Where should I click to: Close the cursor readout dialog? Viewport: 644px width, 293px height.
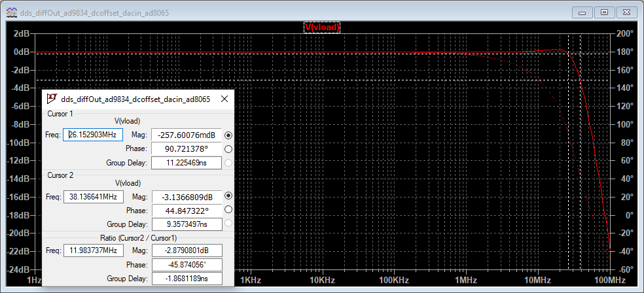tap(224, 99)
